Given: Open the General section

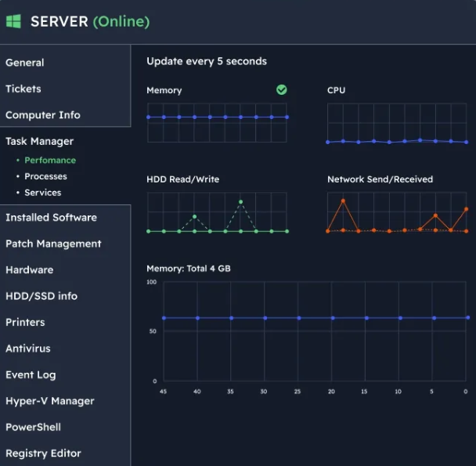Looking at the screenshot, I should pos(25,63).
